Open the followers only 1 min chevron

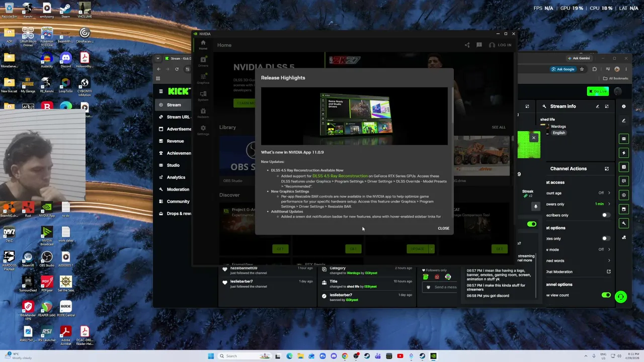point(609,204)
